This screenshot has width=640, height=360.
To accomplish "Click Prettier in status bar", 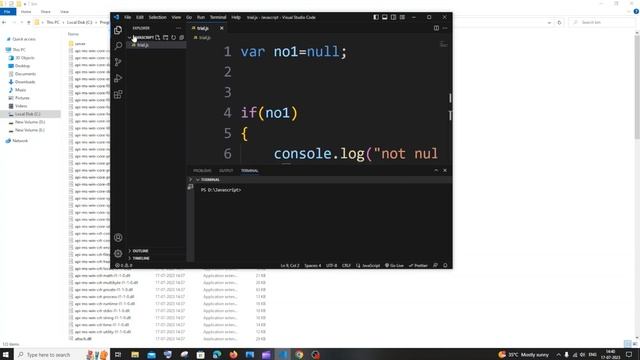I will 418,265.
